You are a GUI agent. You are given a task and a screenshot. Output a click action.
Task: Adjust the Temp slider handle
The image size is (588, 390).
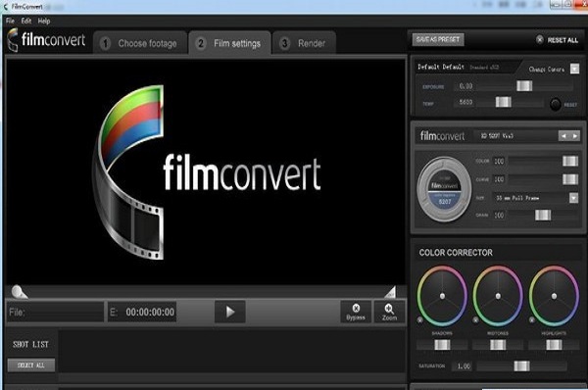pos(504,102)
